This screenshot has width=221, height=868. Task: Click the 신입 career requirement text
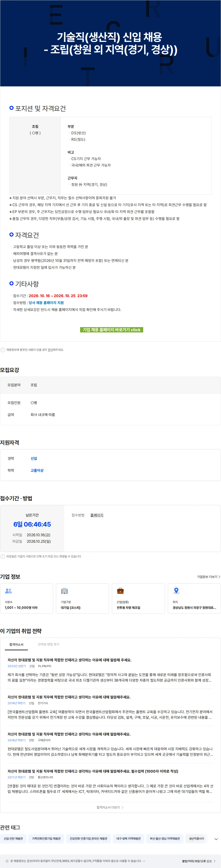coord(34,459)
